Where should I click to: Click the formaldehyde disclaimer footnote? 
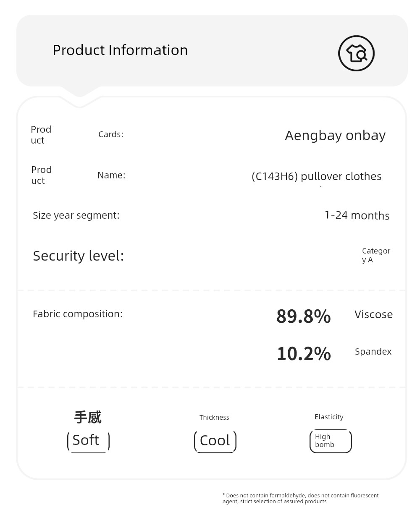tap(301, 499)
